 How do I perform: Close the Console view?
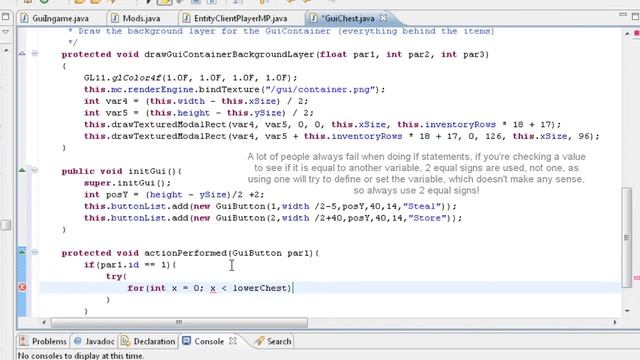coord(233,340)
